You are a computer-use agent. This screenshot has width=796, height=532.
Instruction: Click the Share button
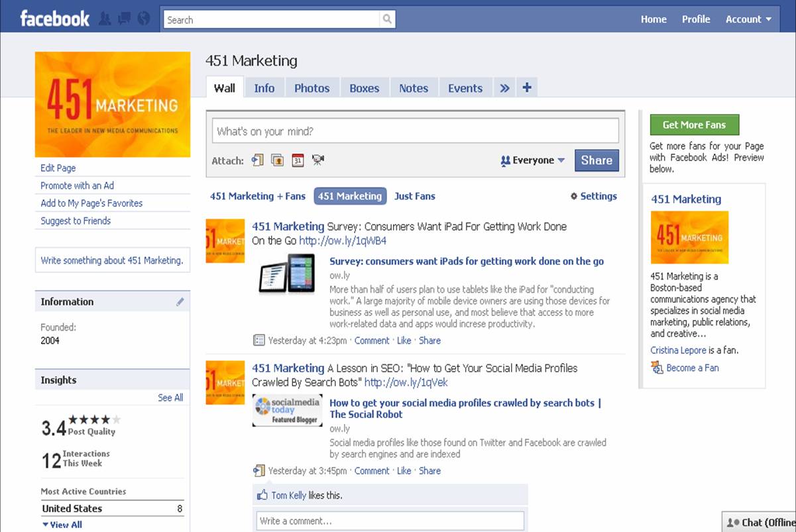pos(596,160)
